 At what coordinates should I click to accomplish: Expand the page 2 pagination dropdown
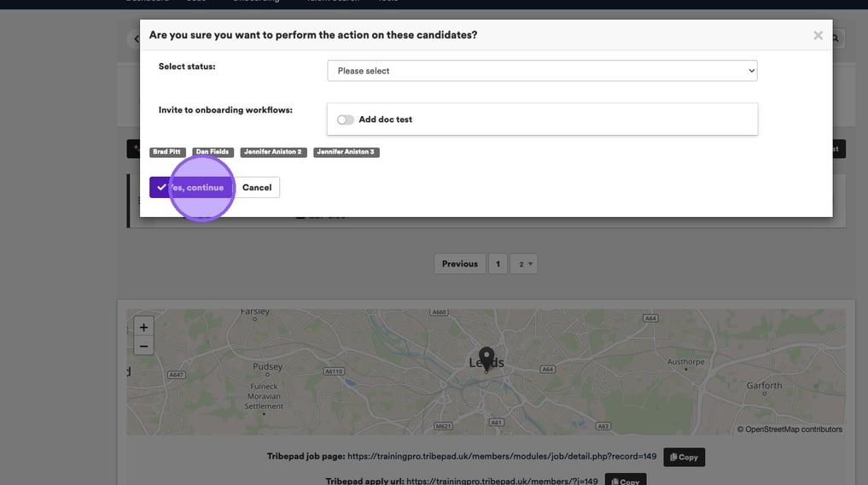tap(525, 264)
